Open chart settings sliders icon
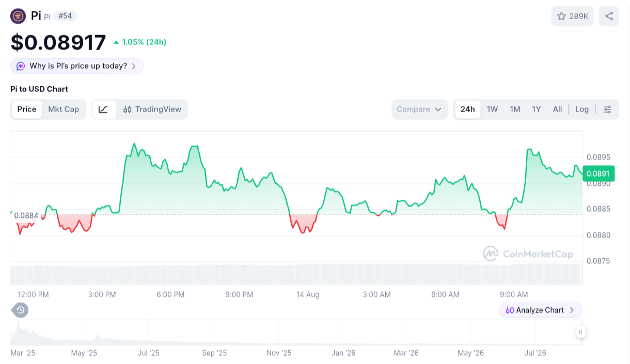 [x=607, y=109]
